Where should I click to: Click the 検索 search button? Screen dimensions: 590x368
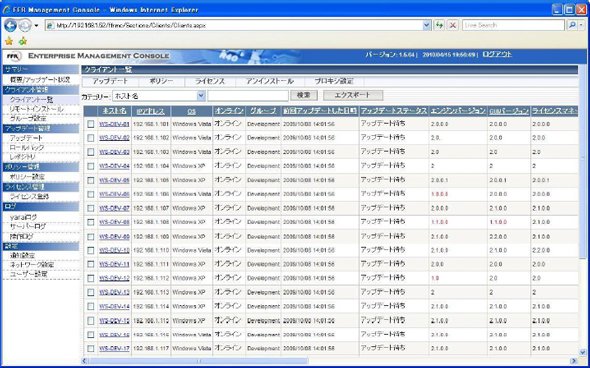click(x=304, y=95)
